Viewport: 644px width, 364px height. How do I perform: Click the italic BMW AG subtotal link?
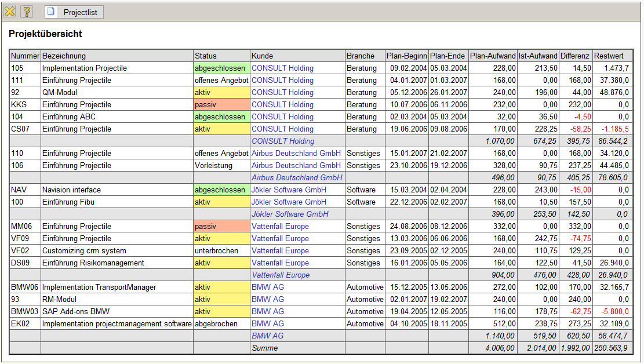click(x=267, y=336)
